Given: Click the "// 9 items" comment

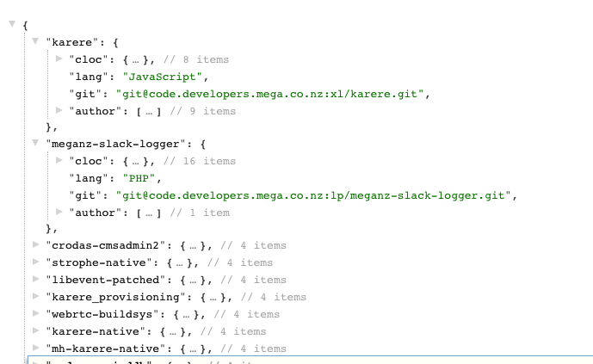Looking at the screenshot, I should tap(203, 112).
